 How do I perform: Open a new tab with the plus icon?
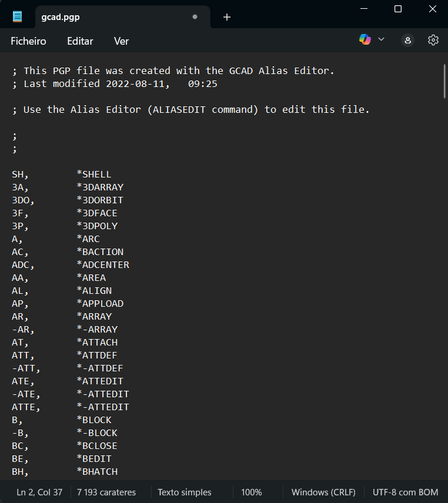227,17
